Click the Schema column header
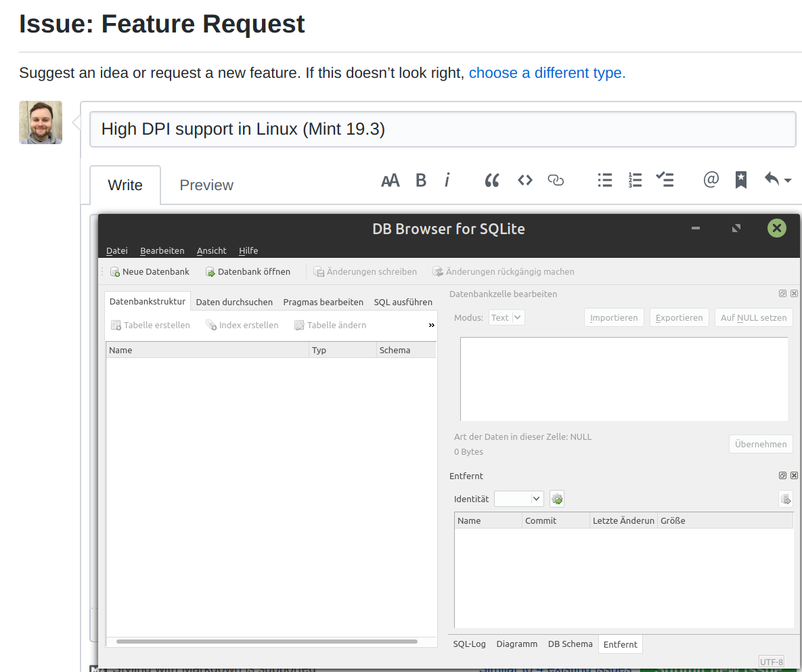 [x=406, y=351]
